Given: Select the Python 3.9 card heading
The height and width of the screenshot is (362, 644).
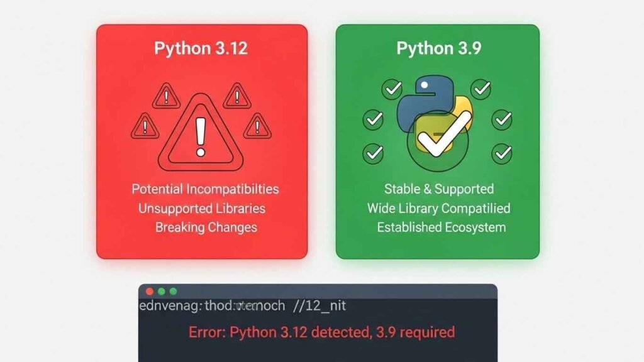Looking at the screenshot, I should [438, 48].
